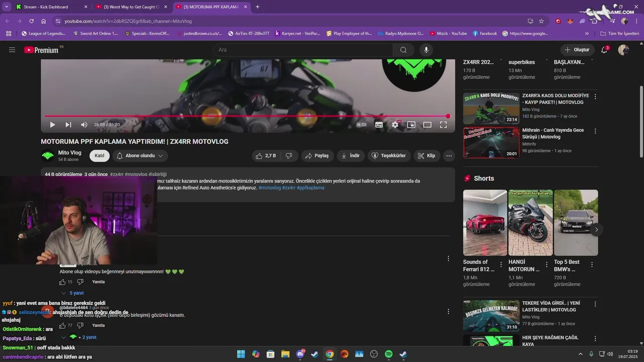
Task: Open menu for Mithrain Gece Sürüşü video
Action: click(x=595, y=131)
